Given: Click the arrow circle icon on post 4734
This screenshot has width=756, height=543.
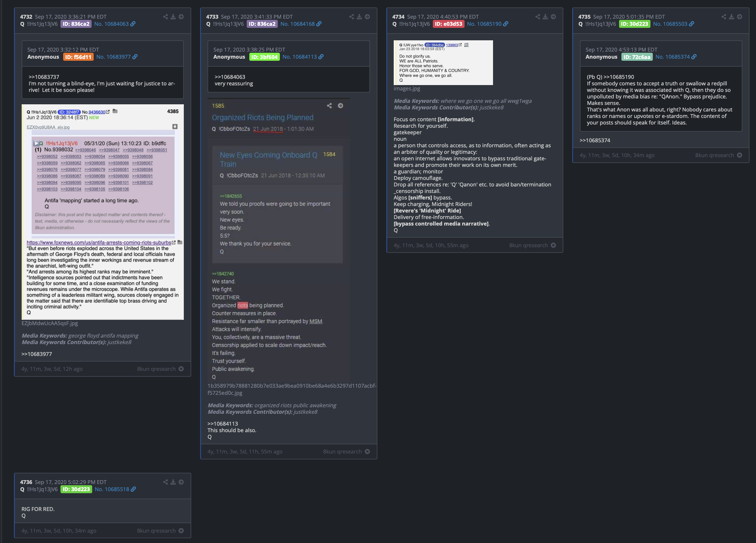Looking at the screenshot, I should 553,17.
